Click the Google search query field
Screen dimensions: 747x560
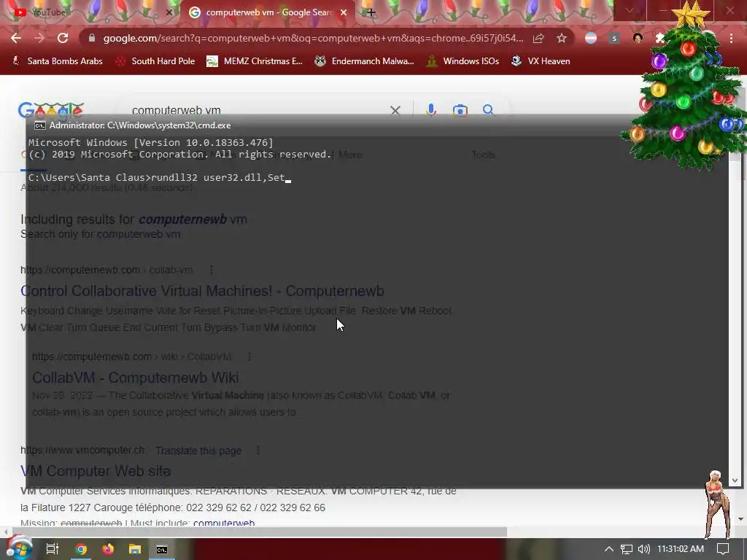[258, 111]
